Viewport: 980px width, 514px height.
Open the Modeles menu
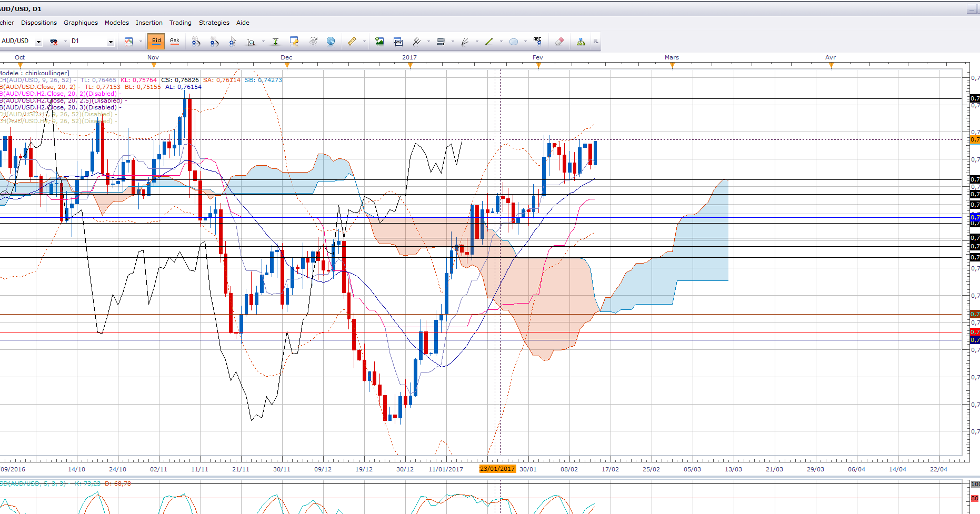coord(117,23)
